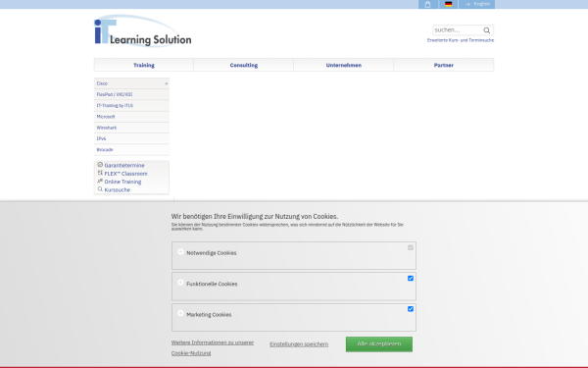Open the Training menu

pyautogui.click(x=144, y=65)
